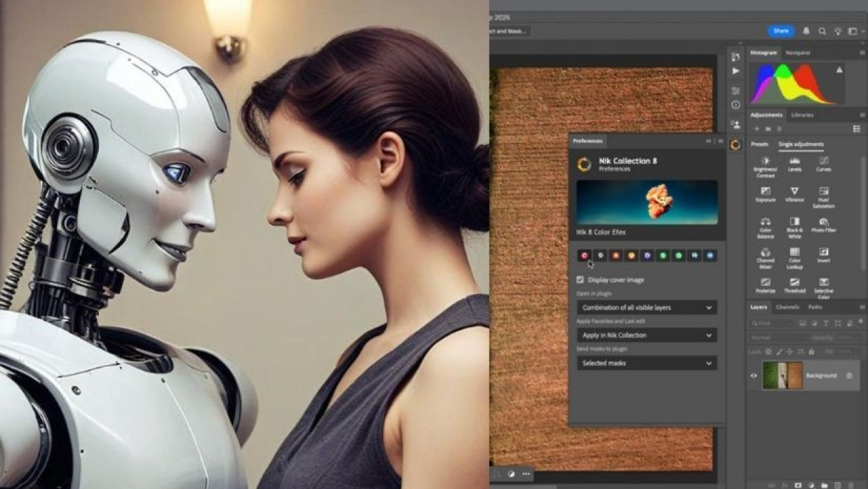Uncheck Display cover image checkbox
The image size is (868, 489).
tap(580, 280)
